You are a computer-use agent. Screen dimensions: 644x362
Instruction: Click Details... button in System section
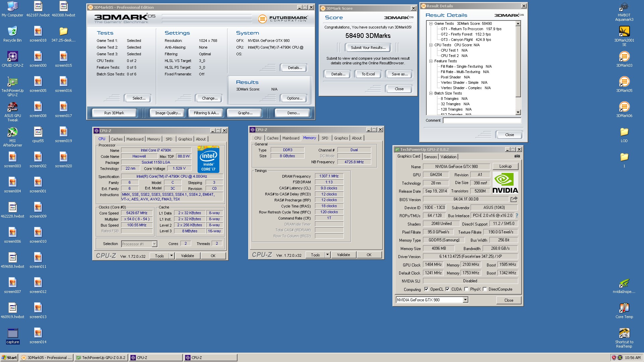pos(295,68)
